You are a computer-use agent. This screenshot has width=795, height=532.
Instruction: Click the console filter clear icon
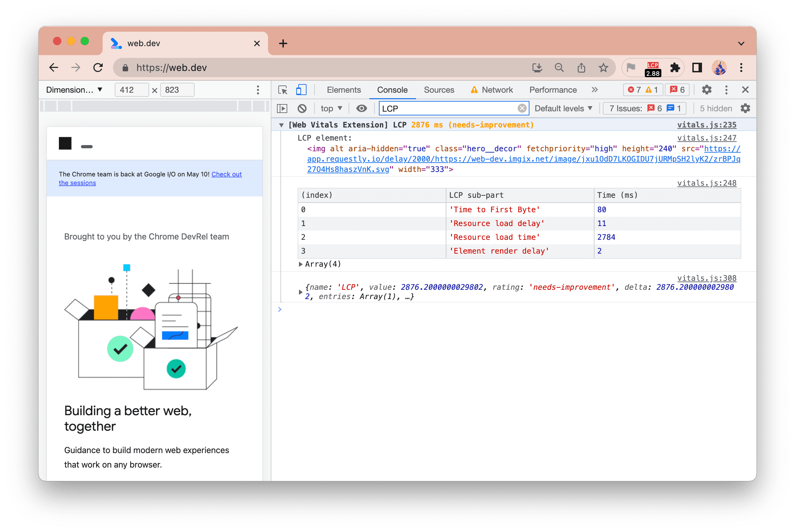pyautogui.click(x=522, y=108)
